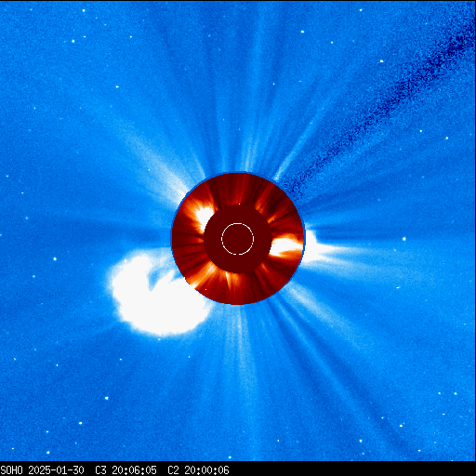Click the star near the top center of the image
The width and height of the screenshot is (476, 476).
coord(302,32)
